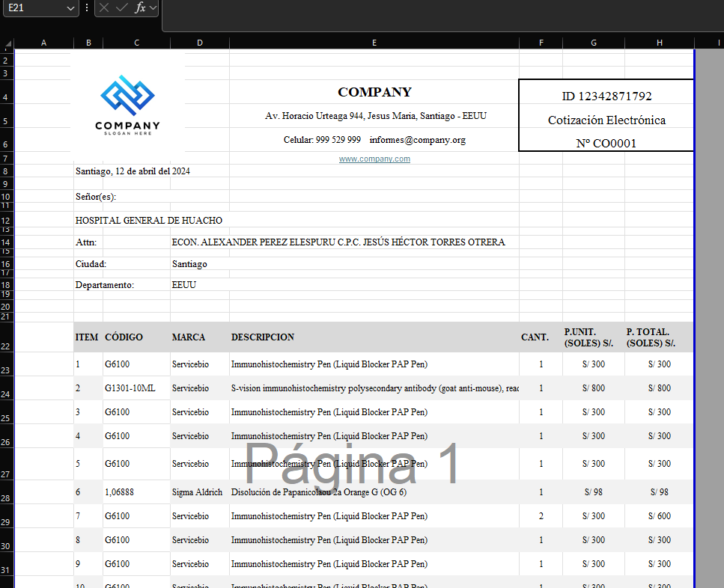Open the Name Box dropdown arrow
Screen dimensions: 724x588
70,8
